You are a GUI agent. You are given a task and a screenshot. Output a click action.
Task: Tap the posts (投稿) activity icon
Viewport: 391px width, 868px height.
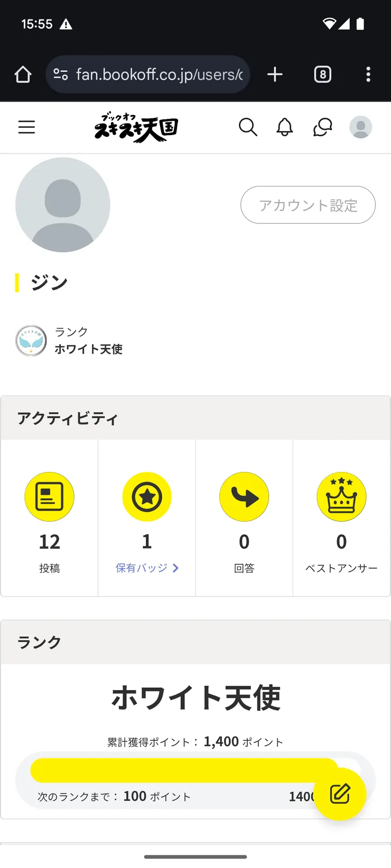[49, 497]
